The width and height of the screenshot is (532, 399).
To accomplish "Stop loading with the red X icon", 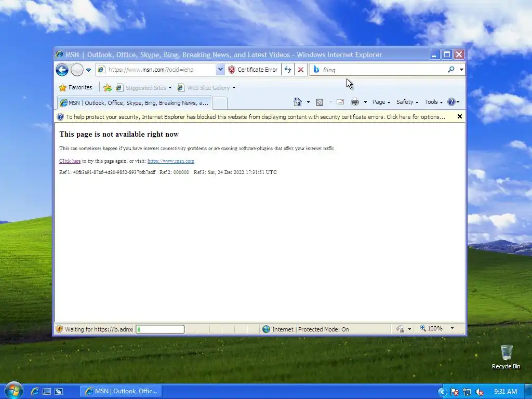I will (x=301, y=70).
